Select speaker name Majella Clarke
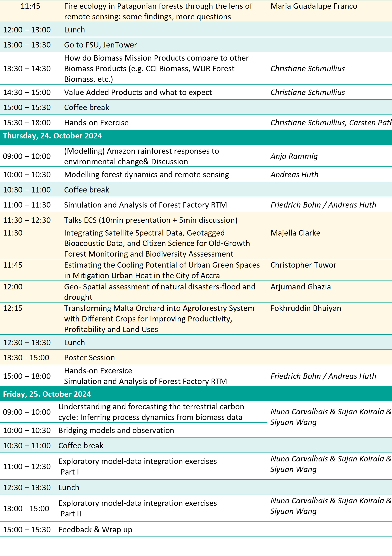 [295, 233]
